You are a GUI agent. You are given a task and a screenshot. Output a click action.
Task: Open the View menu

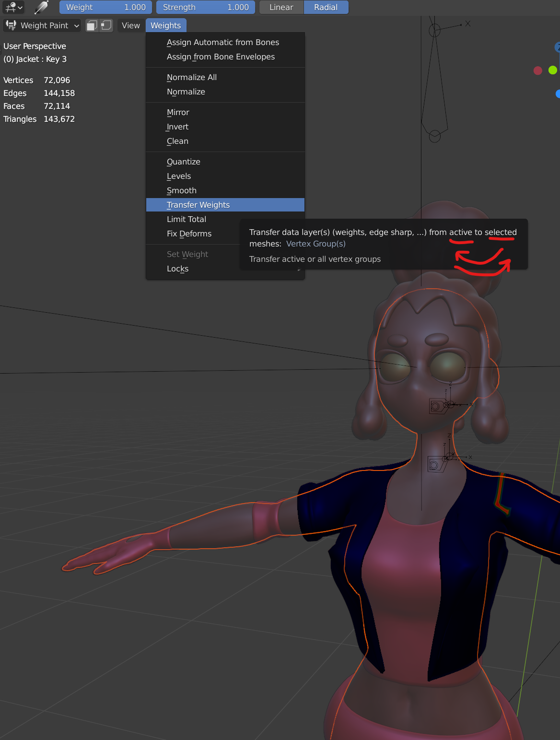point(131,25)
